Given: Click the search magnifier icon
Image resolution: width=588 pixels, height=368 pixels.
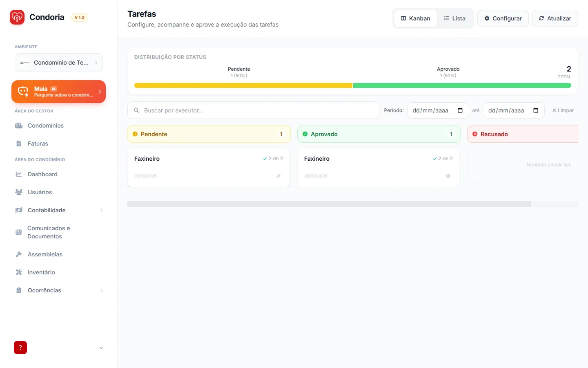Looking at the screenshot, I should coord(136,110).
